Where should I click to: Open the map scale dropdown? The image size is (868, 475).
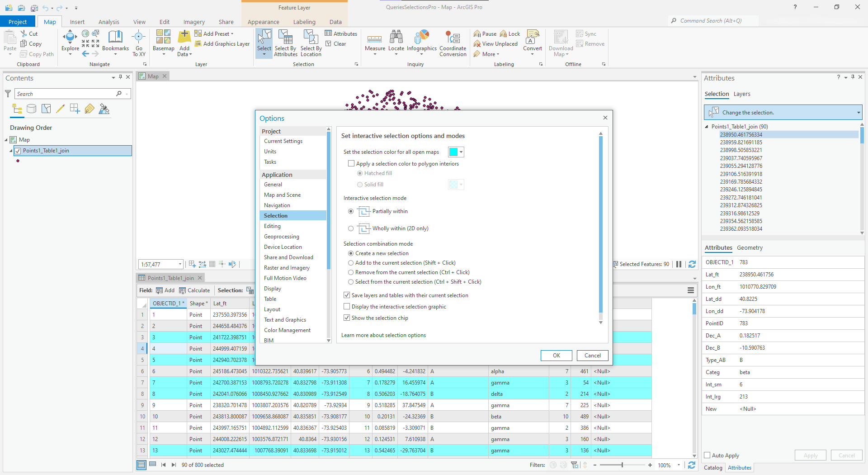180,264
